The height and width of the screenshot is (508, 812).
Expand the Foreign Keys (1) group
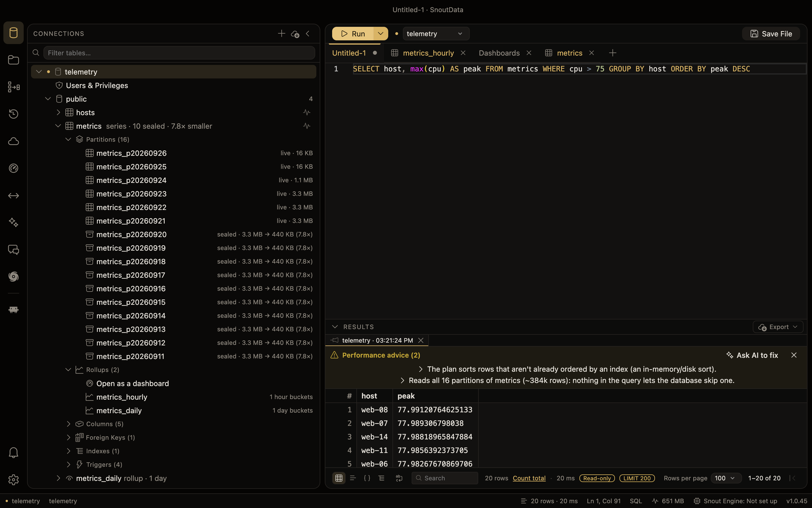[x=69, y=437]
